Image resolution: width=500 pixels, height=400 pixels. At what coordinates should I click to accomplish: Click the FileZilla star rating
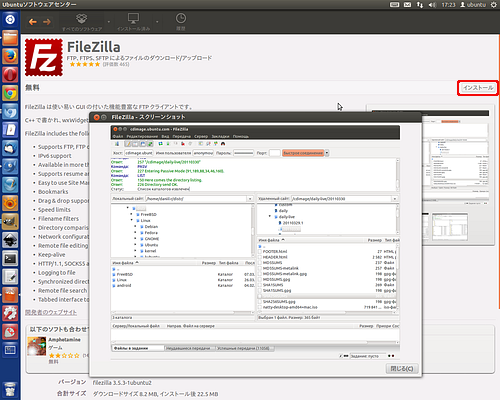point(84,64)
